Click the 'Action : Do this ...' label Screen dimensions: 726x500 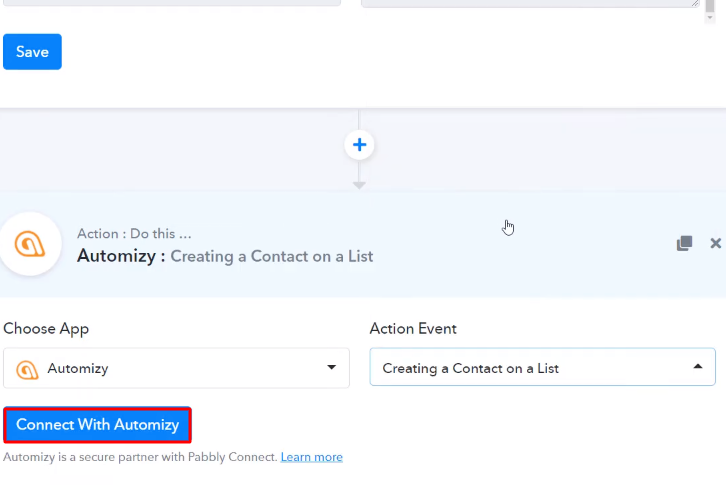[134, 234]
